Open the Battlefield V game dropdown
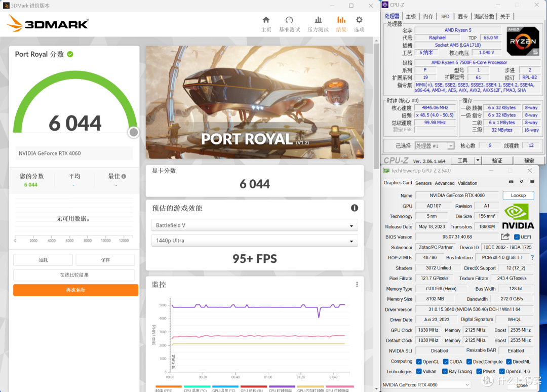 255,225
